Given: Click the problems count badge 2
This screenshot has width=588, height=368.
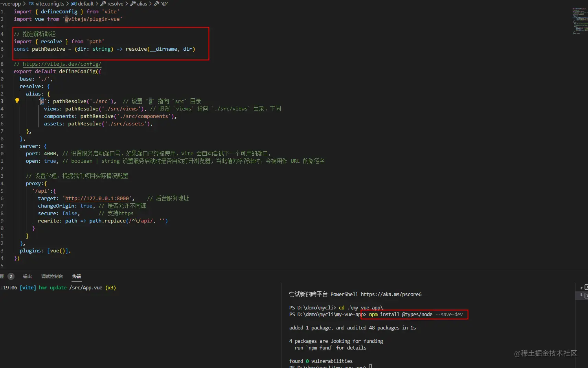Looking at the screenshot, I should coord(11,276).
